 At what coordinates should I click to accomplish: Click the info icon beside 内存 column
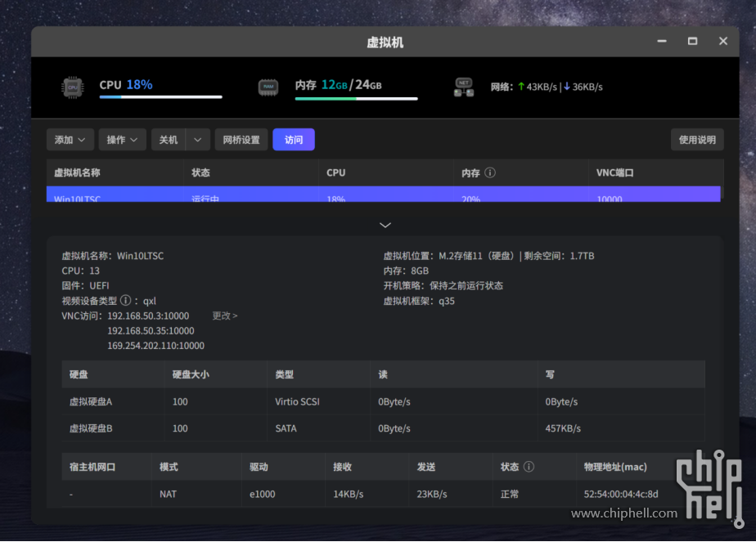(490, 173)
